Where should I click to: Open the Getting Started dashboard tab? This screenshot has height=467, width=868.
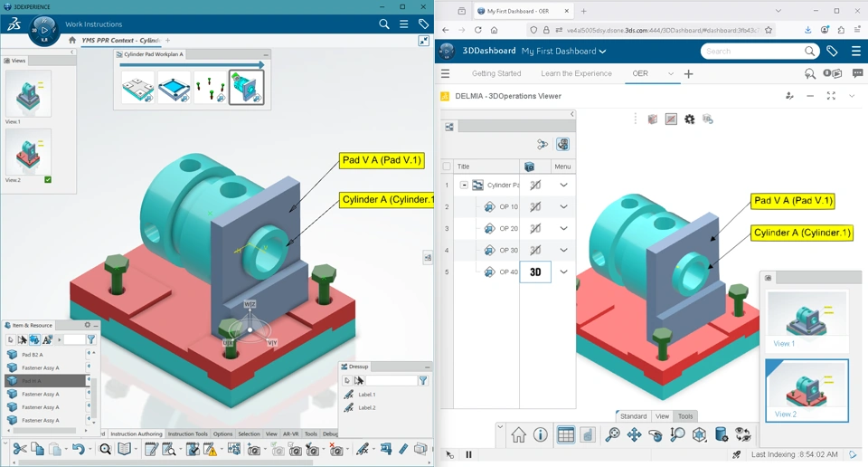pos(496,73)
